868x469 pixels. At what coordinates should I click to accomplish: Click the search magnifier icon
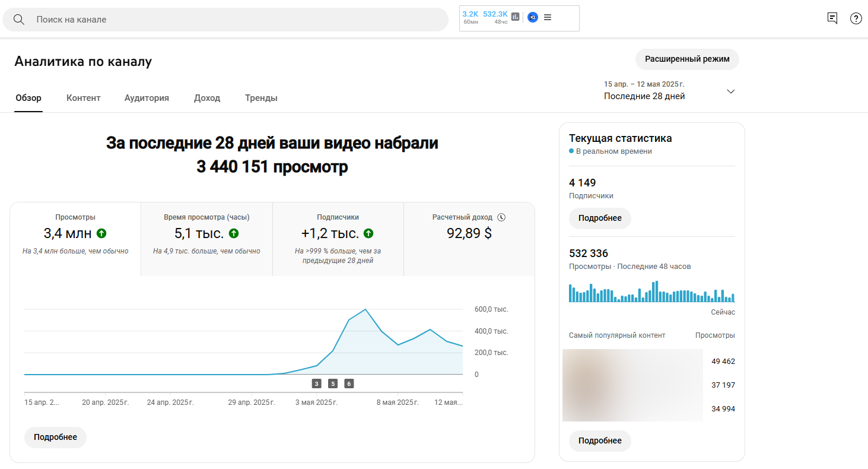click(x=19, y=20)
